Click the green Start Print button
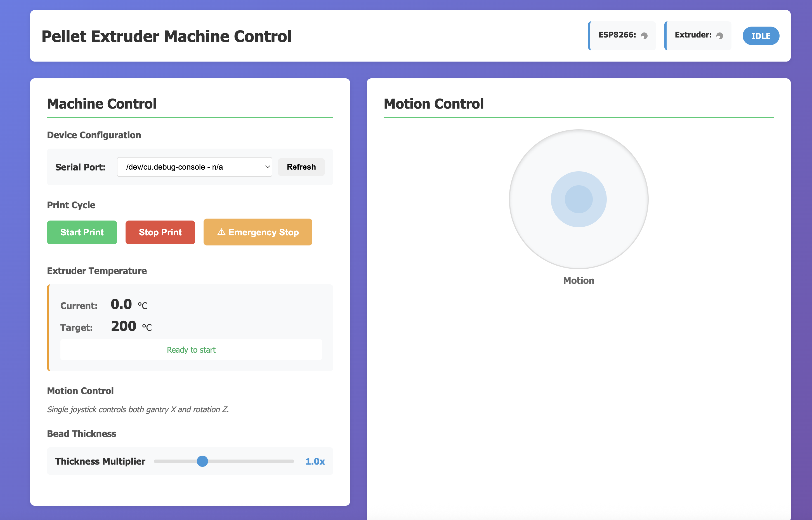The height and width of the screenshot is (520, 812). pos(82,232)
